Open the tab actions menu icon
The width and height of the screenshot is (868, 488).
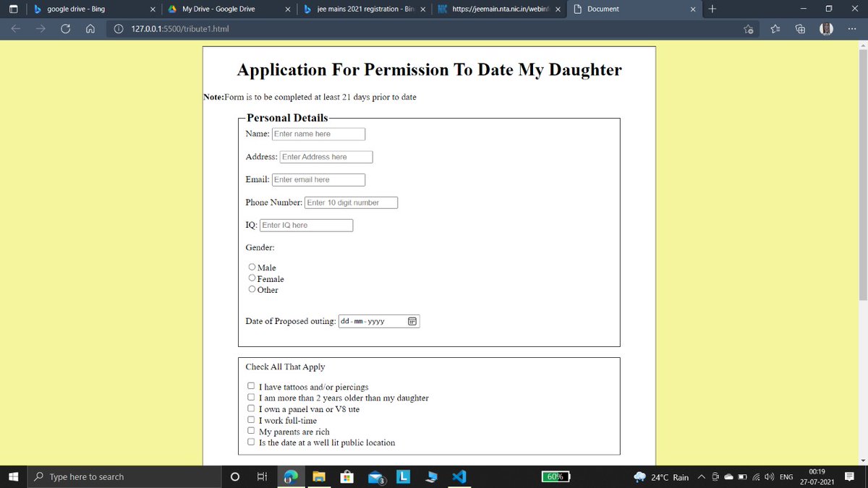[14, 9]
